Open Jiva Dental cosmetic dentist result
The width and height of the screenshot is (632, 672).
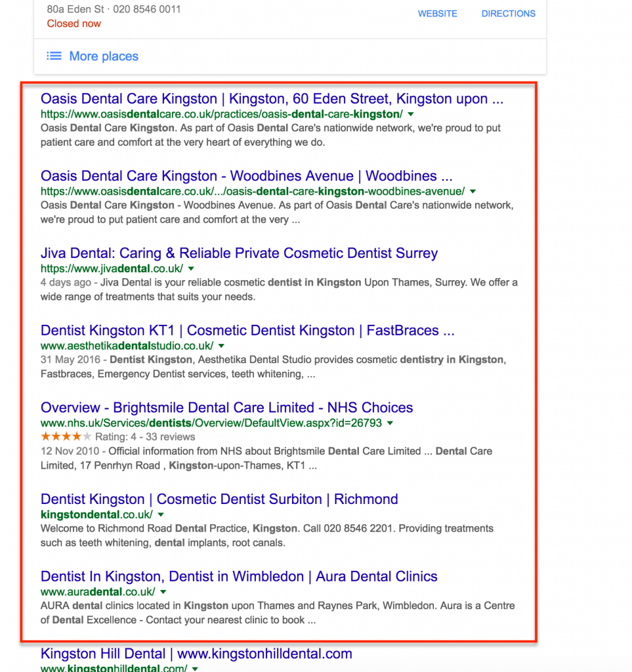239,253
